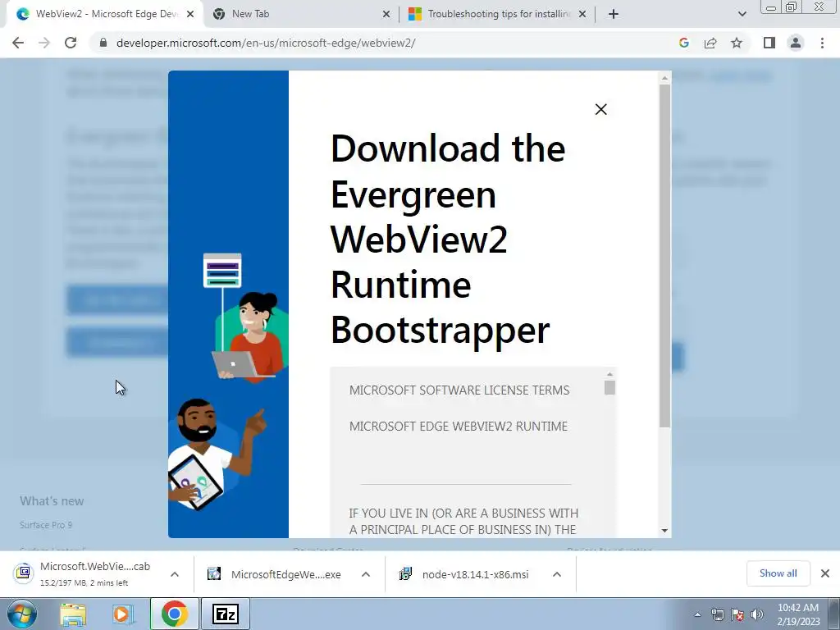This screenshot has width=840, height=630.
Task: Open Windows Media Player from taskbar
Action: (x=123, y=614)
